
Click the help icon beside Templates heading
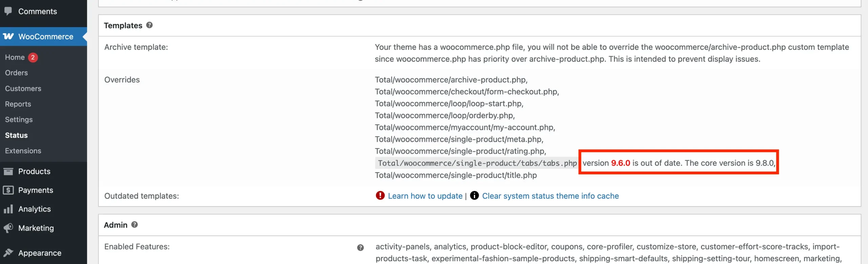(149, 25)
